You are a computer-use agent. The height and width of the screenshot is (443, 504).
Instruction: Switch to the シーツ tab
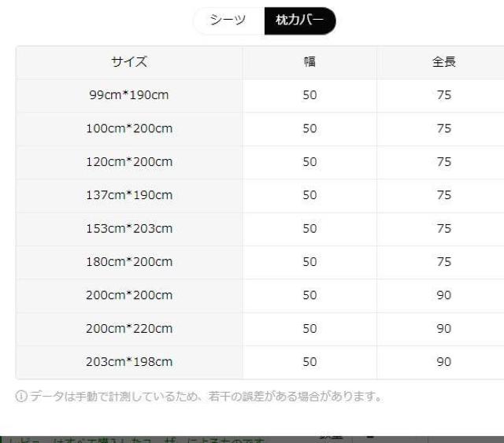point(228,21)
